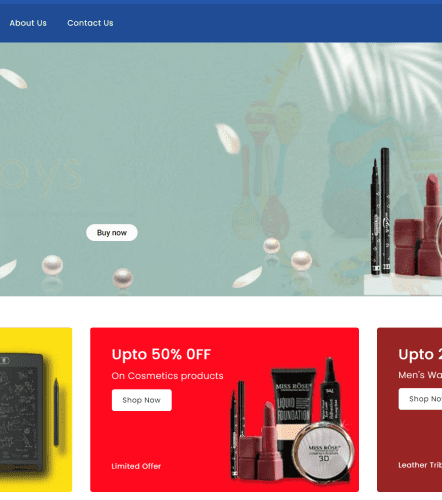Click Shop Now on the dark red card

[x=421, y=399]
